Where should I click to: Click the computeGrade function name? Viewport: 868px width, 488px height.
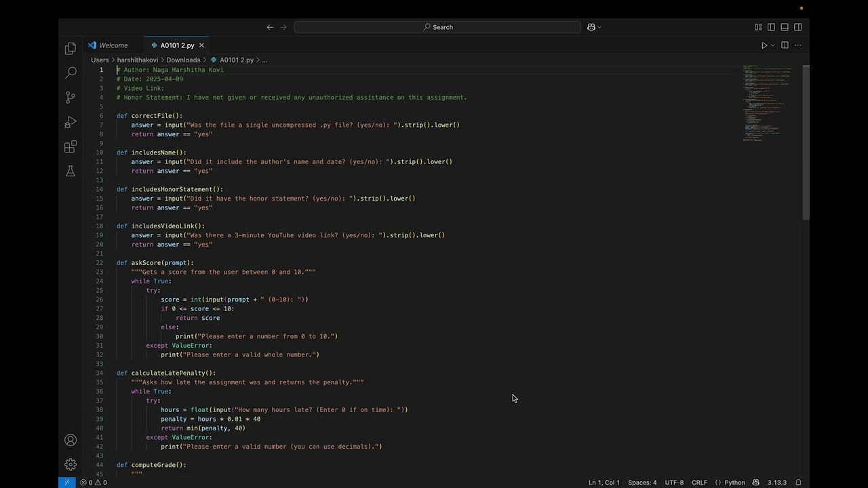point(155,465)
